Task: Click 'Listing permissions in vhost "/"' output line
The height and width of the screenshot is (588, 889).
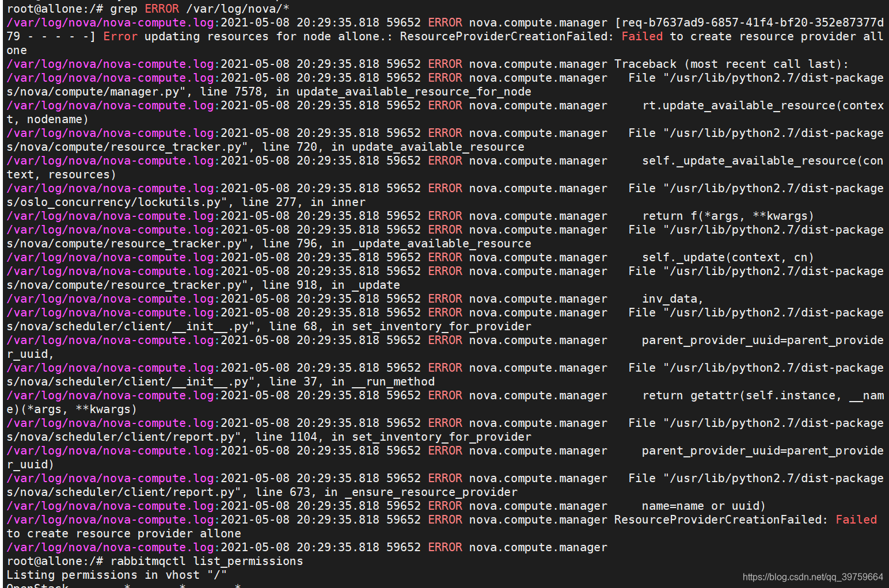Action: pos(117,575)
